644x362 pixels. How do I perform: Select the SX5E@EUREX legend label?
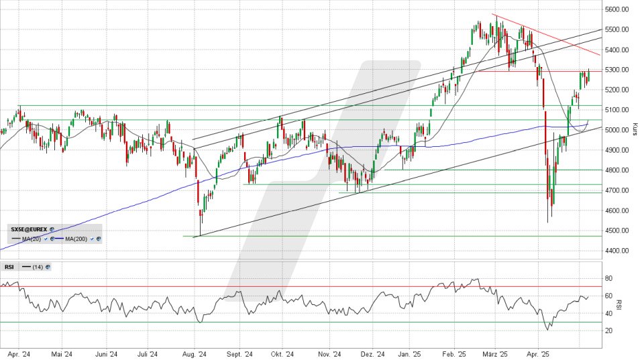(x=29, y=229)
